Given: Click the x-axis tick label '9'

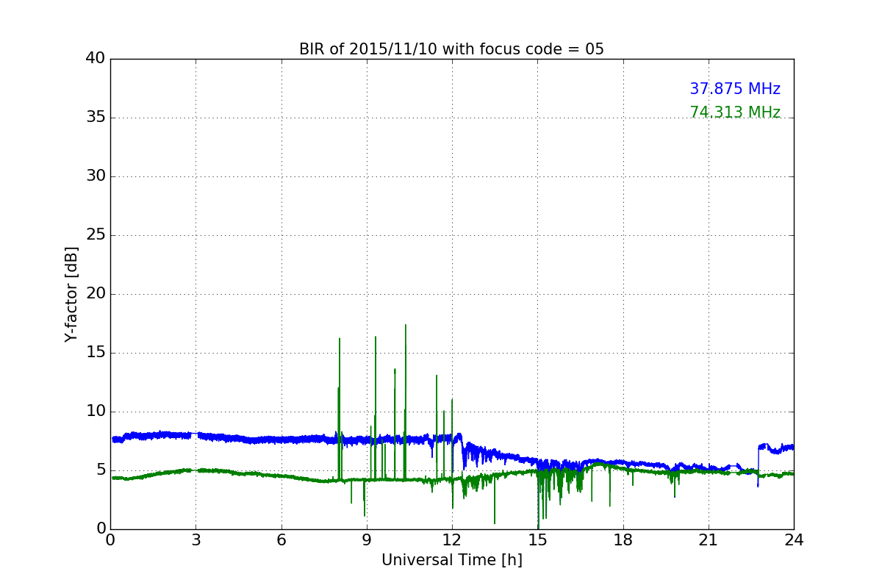Looking at the screenshot, I should 367,540.
